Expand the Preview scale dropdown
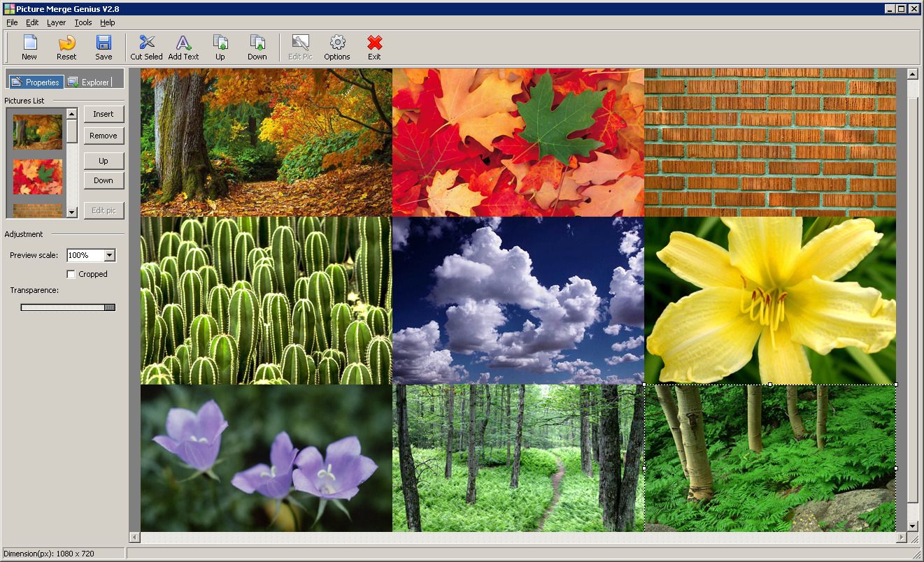The image size is (924, 562). [x=109, y=256]
